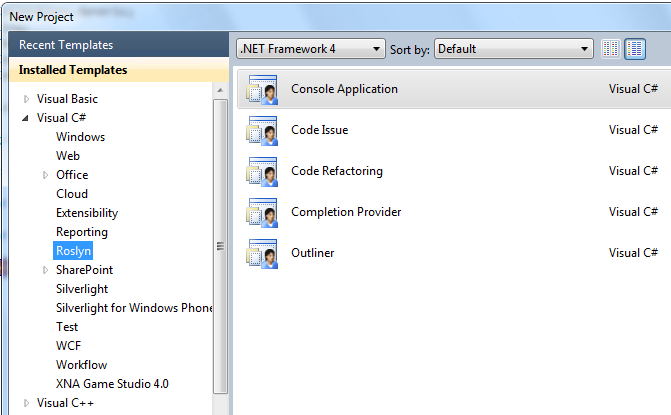Screen dimensions: 671x415
Task: Pick the Completion Provider template icon
Action: pos(262,213)
